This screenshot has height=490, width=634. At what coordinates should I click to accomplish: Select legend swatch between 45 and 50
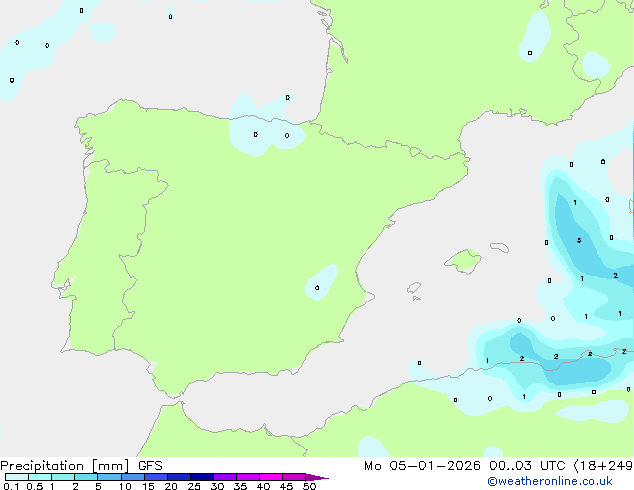[x=294, y=477]
